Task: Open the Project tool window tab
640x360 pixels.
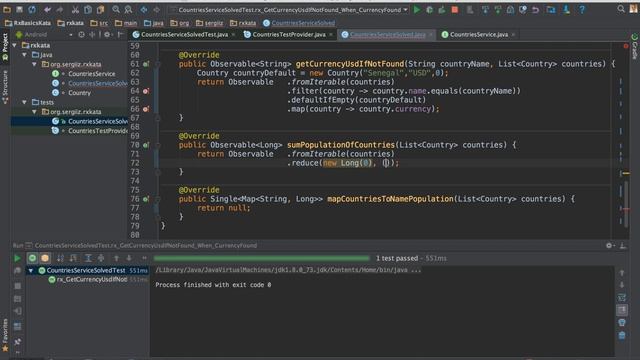Action: tap(5, 47)
